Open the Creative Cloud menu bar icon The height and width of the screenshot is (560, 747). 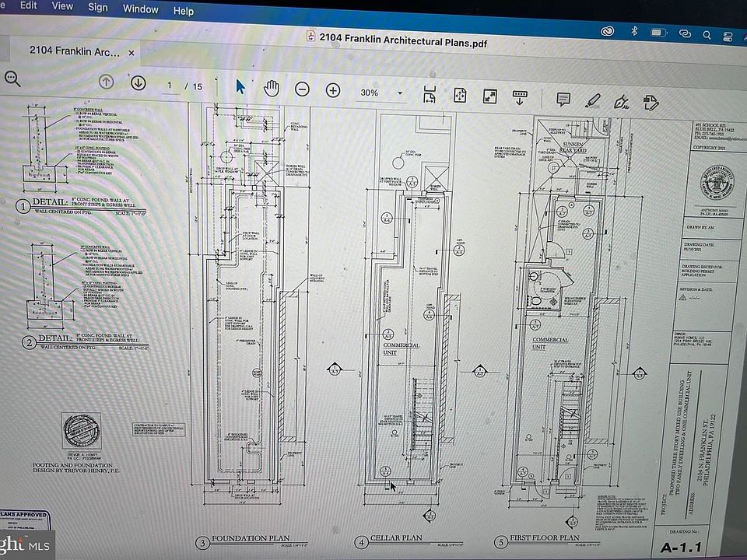pos(607,31)
